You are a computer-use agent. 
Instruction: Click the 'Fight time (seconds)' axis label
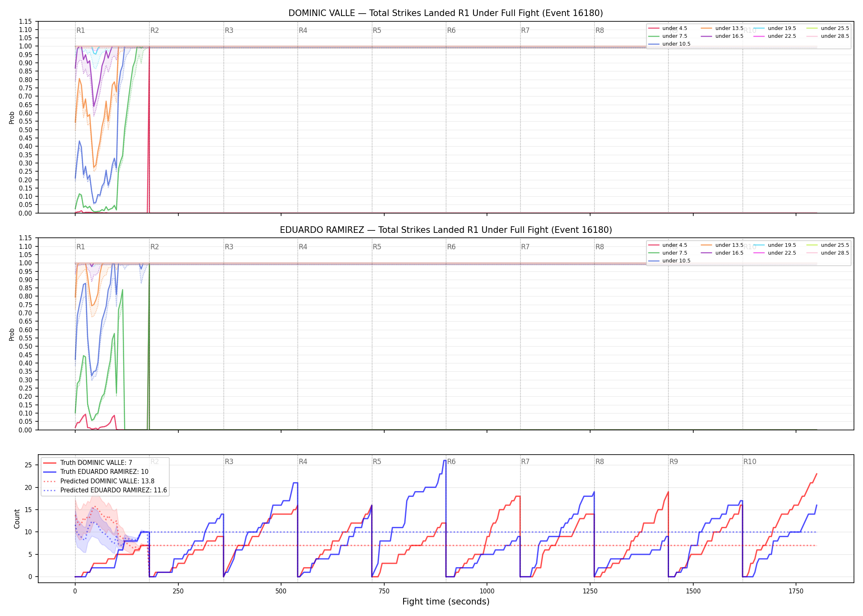click(446, 602)
